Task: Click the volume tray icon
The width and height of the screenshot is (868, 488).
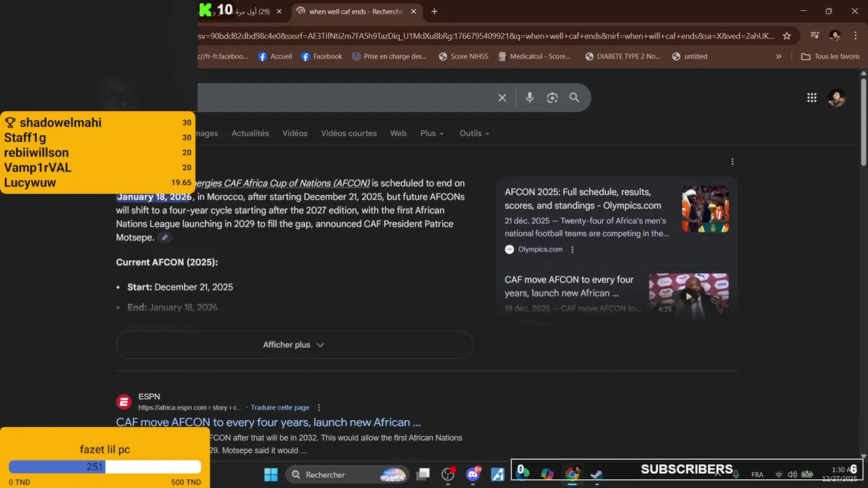Action: (x=792, y=474)
